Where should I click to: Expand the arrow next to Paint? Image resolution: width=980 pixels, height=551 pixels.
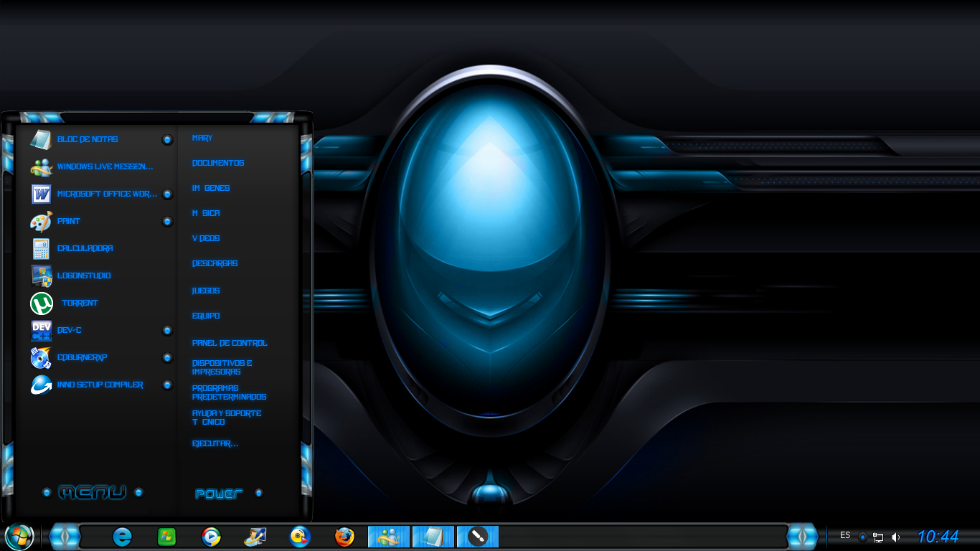[x=167, y=221]
